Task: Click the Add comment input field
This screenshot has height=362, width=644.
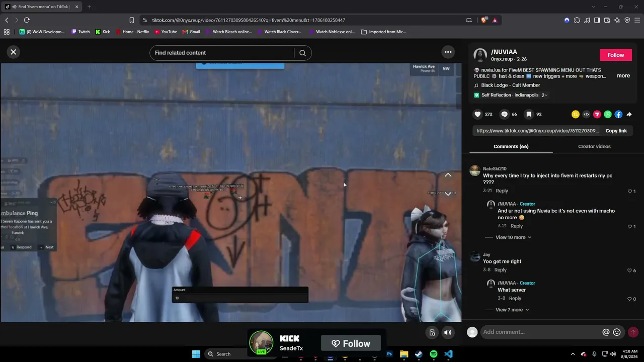Action: pyautogui.click(x=540, y=332)
